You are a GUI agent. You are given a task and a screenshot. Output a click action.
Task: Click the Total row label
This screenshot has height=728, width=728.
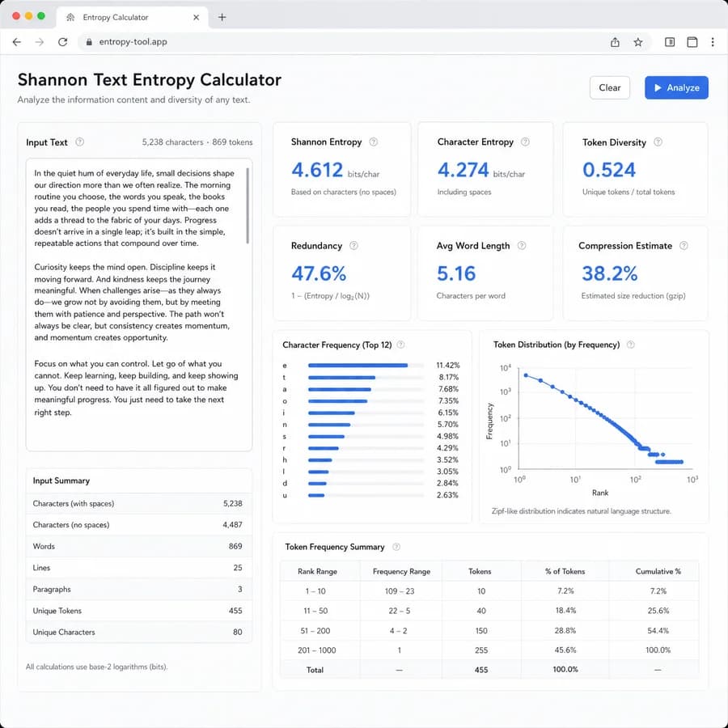click(x=315, y=670)
